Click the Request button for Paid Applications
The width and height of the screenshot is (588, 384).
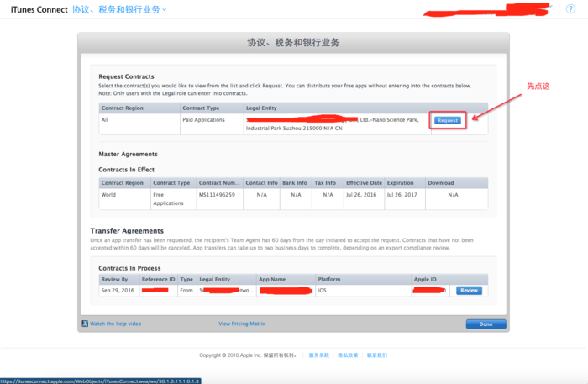click(x=448, y=120)
